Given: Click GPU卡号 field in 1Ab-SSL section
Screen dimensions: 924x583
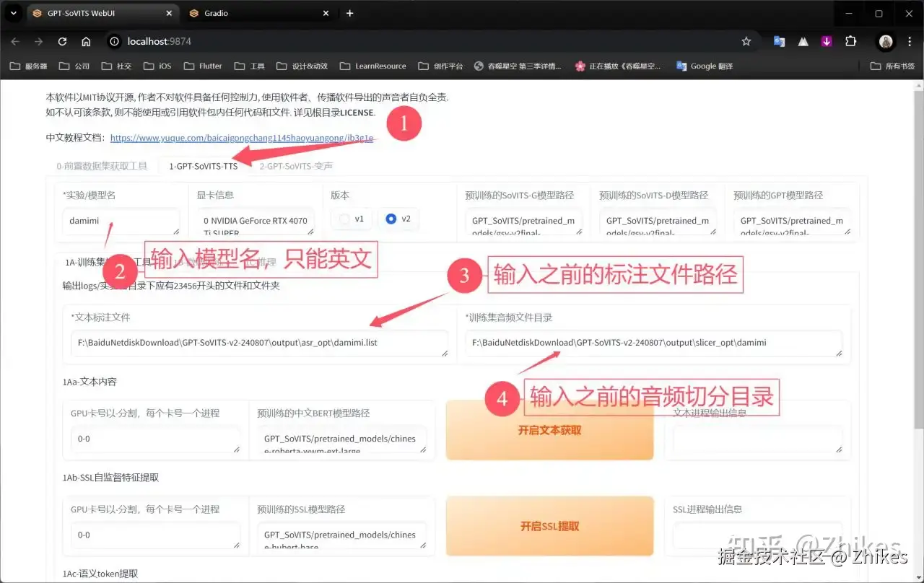Looking at the screenshot, I should pyautogui.click(x=155, y=535).
